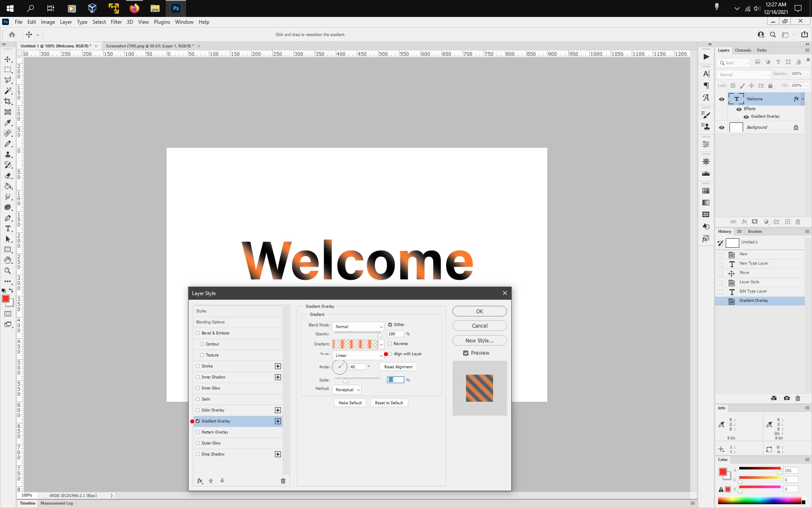Click the create new snapshot camera icon
The image size is (812, 508).
pyautogui.click(x=787, y=398)
